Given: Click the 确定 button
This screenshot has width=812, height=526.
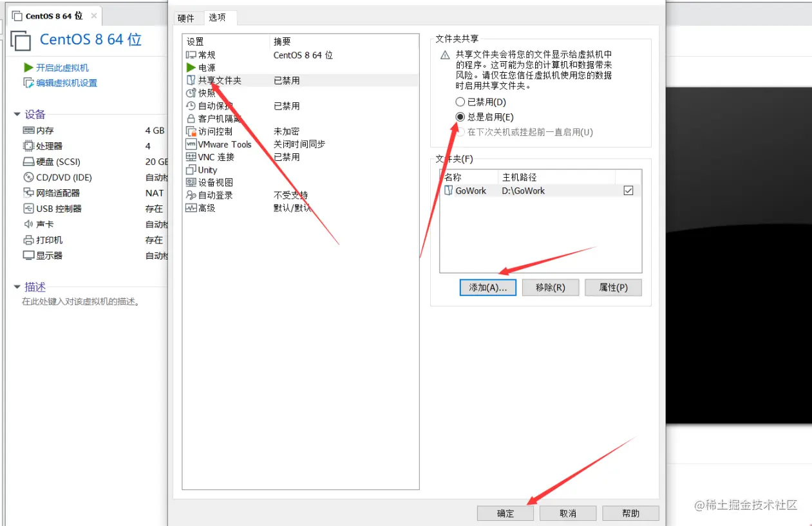Looking at the screenshot, I should (505, 513).
